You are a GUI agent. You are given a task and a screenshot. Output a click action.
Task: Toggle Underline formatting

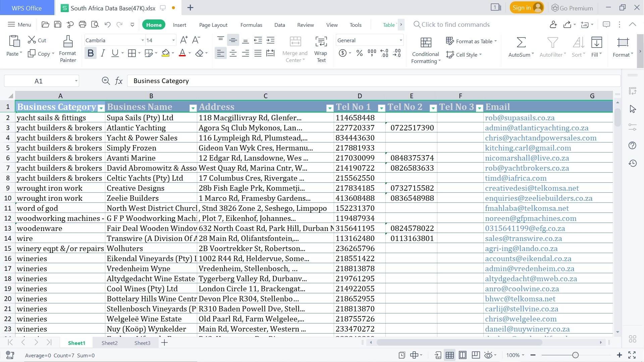115,53
